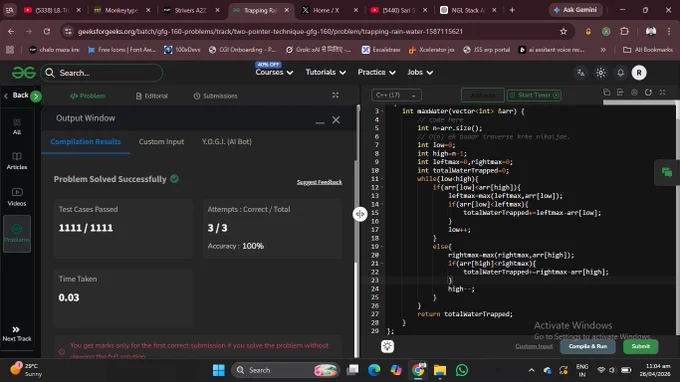The image size is (680, 382).
Task: Open the All Bookmarks folder
Action: [648, 50]
